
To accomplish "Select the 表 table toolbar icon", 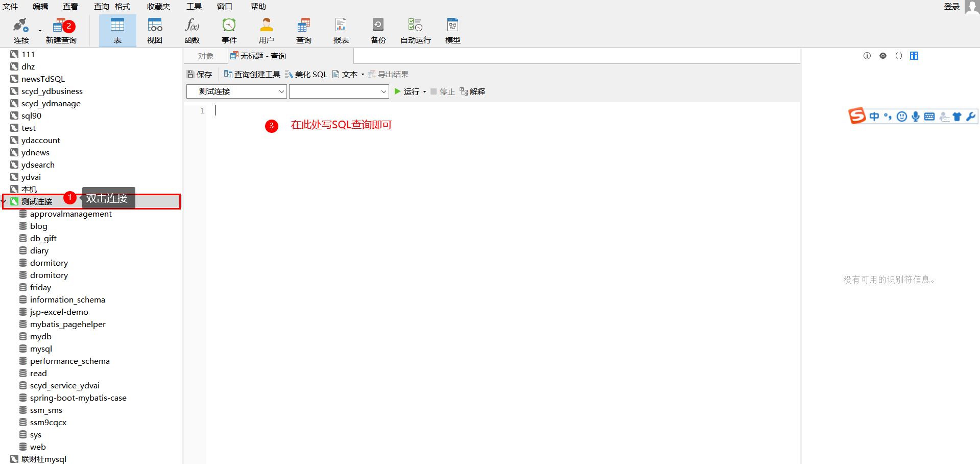I will pos(117,31).
